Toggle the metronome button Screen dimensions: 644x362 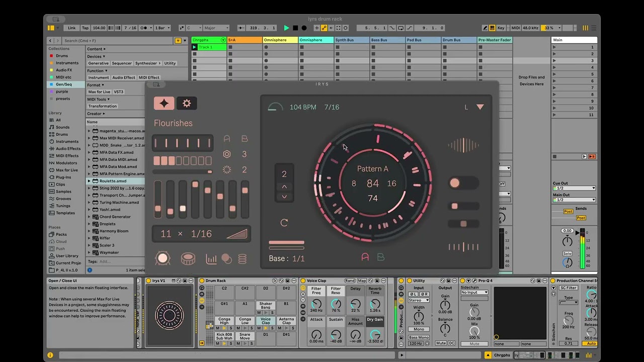pyautogui.click(x=145, y=28)
